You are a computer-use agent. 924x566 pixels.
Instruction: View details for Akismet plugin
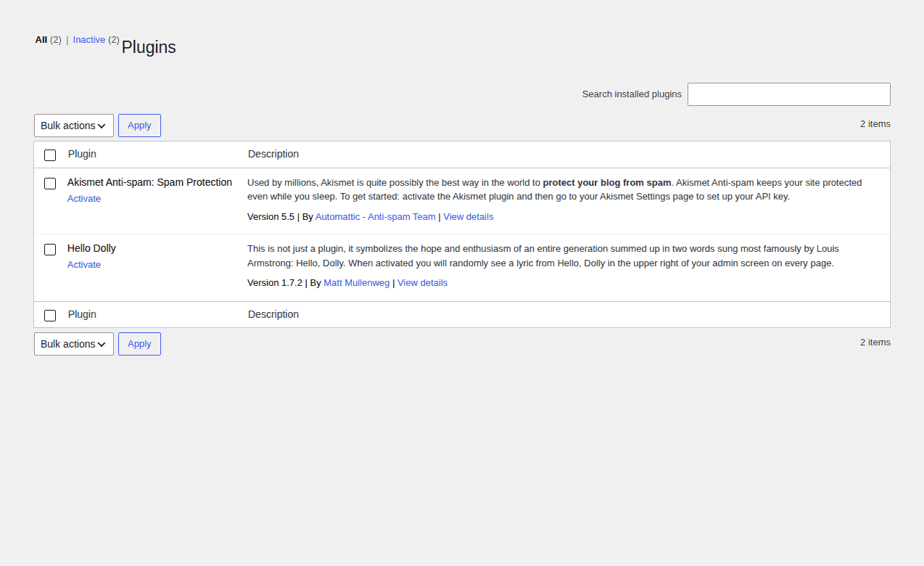[x=469, y=217]
